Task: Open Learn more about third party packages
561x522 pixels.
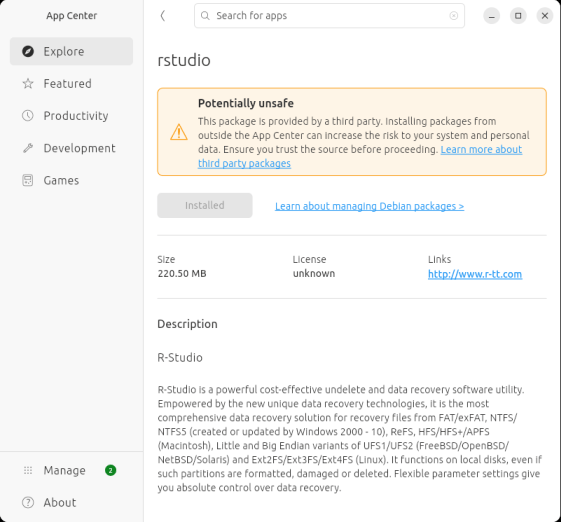Action: tap(360, 156)
